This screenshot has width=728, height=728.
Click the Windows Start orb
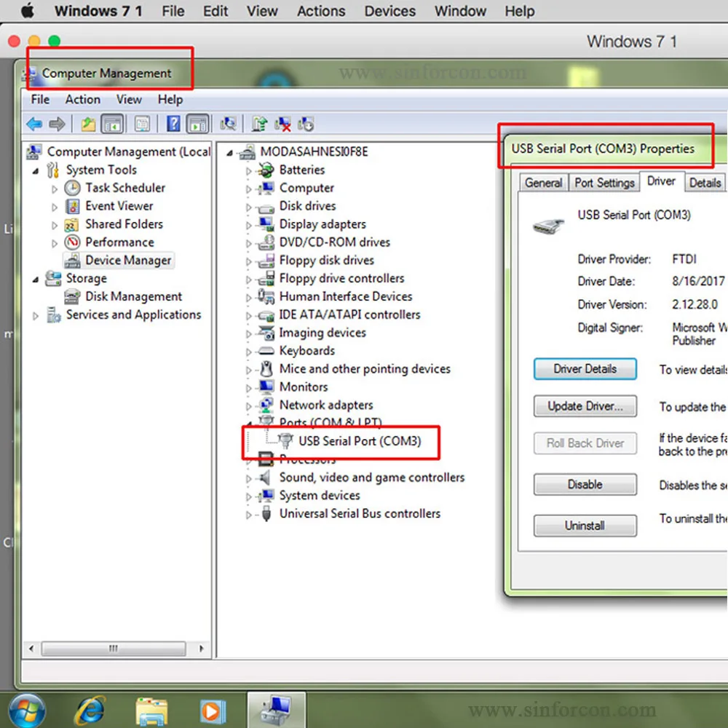pyautogui.click(x=27, y=710)
